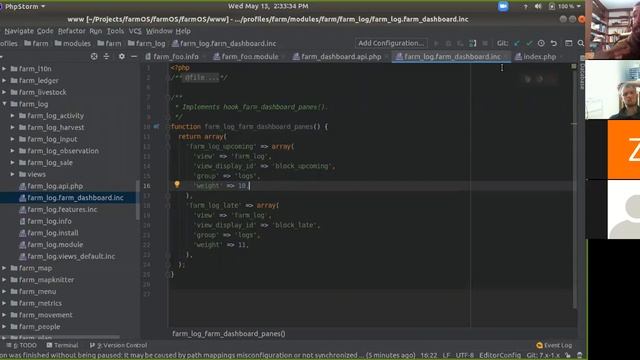Click the LF line separator in status bar
The height and width of the screenshot is (360, 640).
(446, 355)
